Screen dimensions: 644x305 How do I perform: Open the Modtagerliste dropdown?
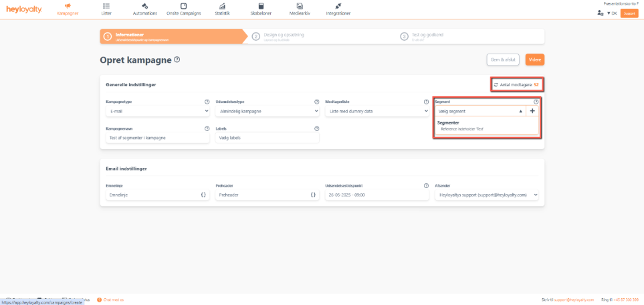tap(377, 111)
